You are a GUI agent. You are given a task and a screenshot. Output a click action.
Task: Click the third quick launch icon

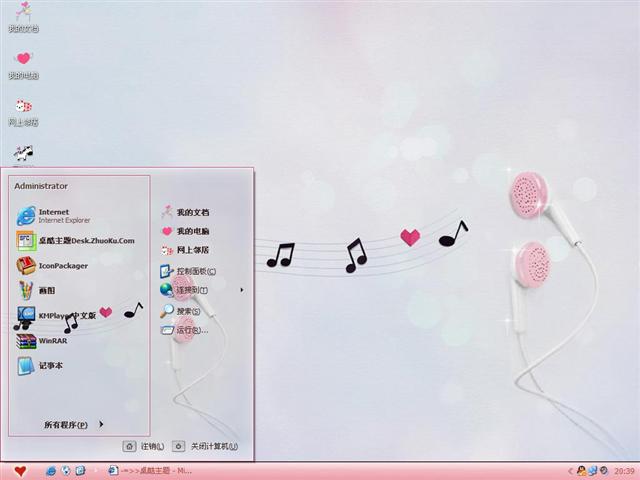(x=80, y=471)
